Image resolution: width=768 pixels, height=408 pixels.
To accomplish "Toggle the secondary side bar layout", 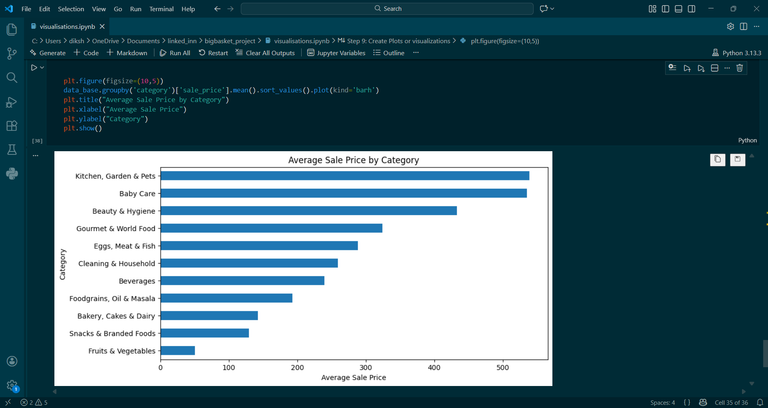I will coord(692,9).
